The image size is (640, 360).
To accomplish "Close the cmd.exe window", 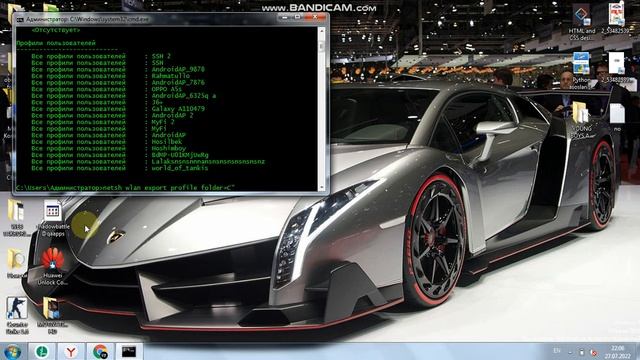I will click(315, 18).
